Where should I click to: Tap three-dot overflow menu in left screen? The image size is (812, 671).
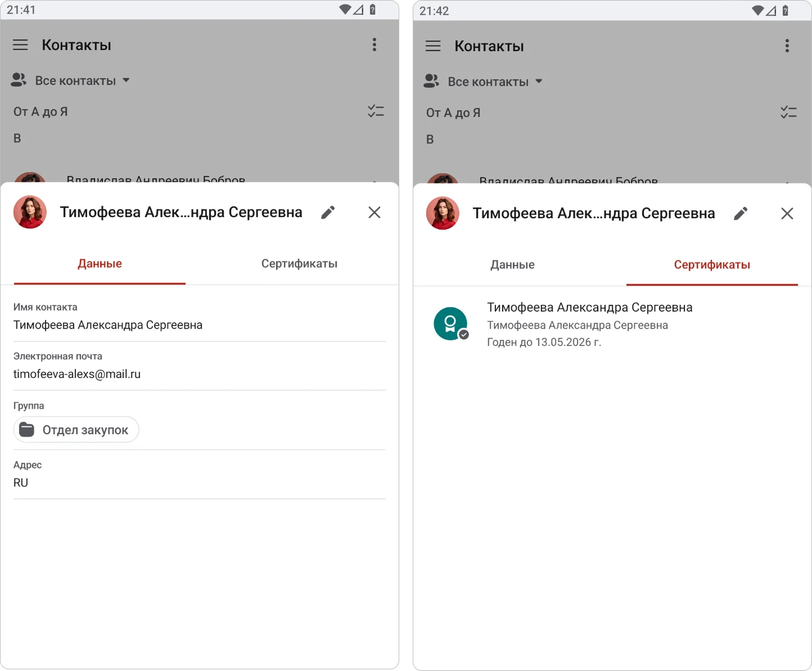375,45
